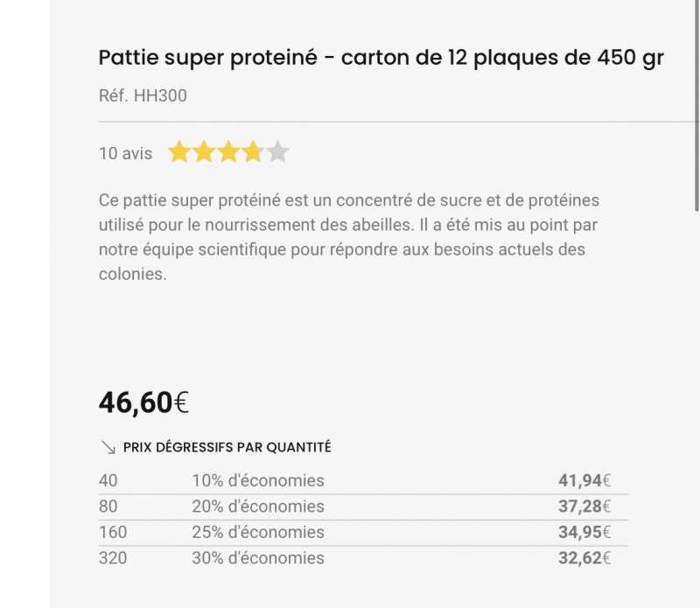
Task: Select the 20% d'économies tier
Action: 258,507
